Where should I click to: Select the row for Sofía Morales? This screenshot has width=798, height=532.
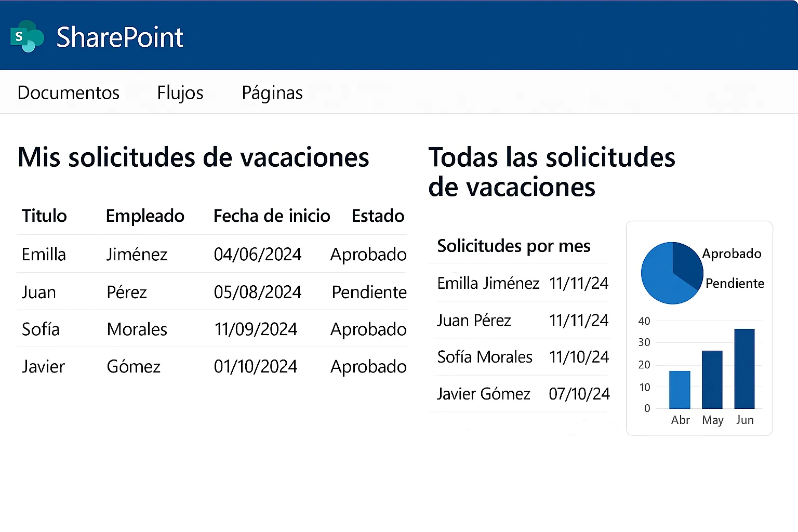pos(208,329)
